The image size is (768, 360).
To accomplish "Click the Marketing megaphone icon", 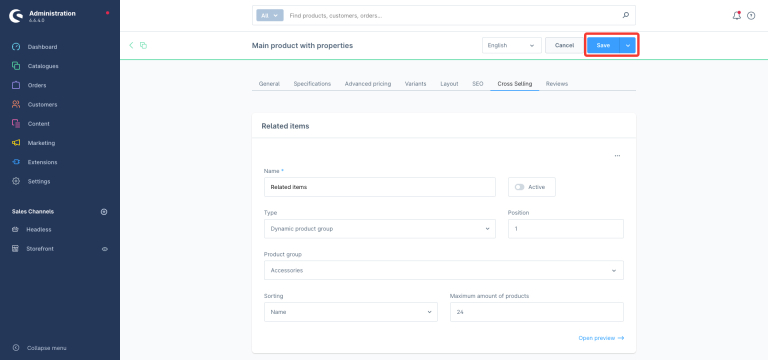I will (16, 143).
